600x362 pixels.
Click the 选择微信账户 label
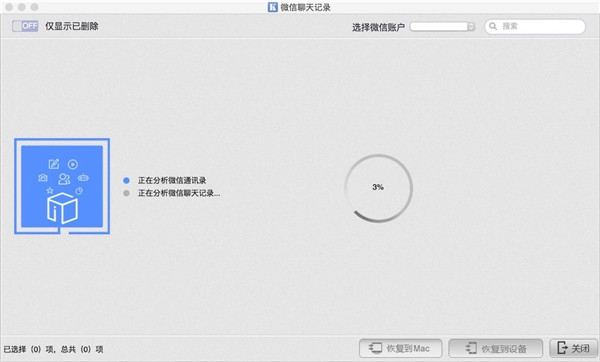pos(378,27)
